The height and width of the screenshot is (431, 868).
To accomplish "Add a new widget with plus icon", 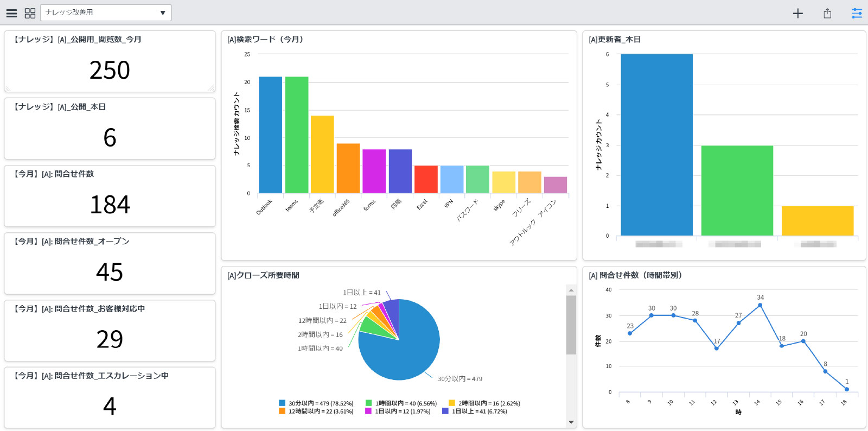I will tap(797, 13).
